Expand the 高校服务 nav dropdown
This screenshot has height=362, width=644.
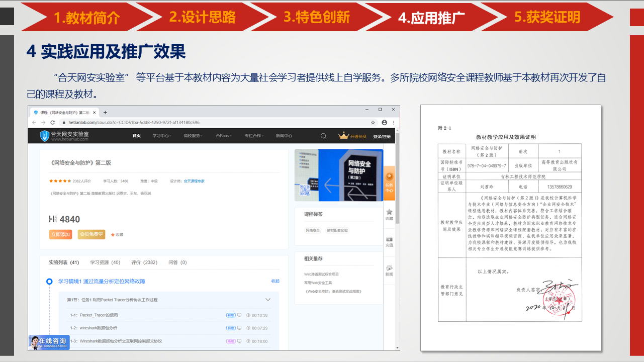[193, 136]
